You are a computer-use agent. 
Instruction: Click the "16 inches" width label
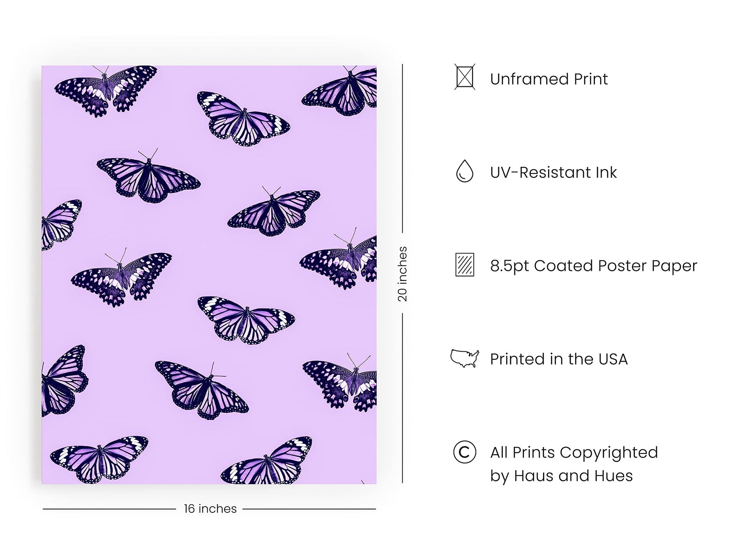(210, 509)
